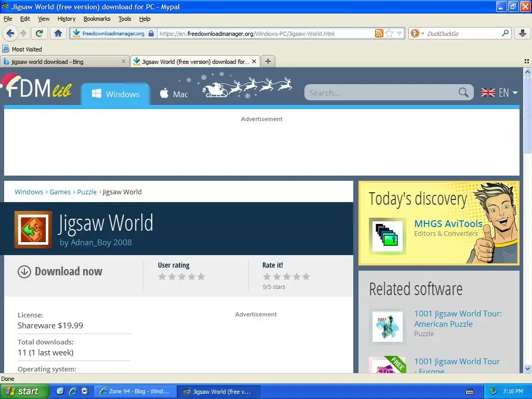Click the 7:16 PM clock
Viewport: 532px width, 399px height.
click(513, 391)
